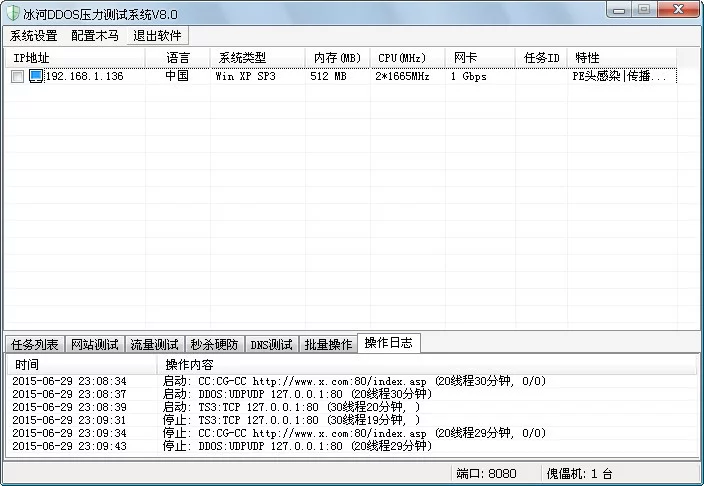Switch to the 任务列表 tab
Image resolution: width=704 pixels, height=486 pixels.
click(35, 345)
